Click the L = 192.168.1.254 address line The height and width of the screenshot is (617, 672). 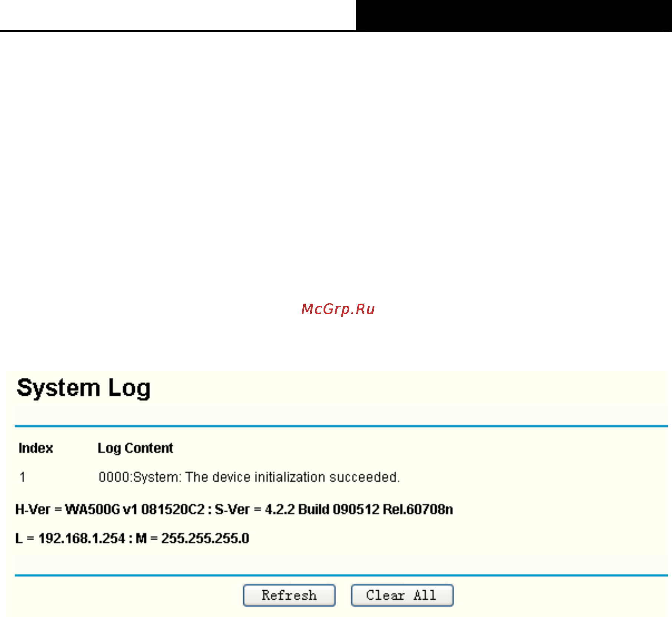pos(132,538)
